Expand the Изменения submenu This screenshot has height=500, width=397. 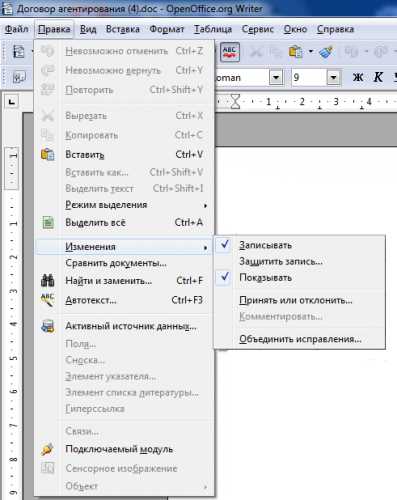pyautogui.click(x=124, y=247)
